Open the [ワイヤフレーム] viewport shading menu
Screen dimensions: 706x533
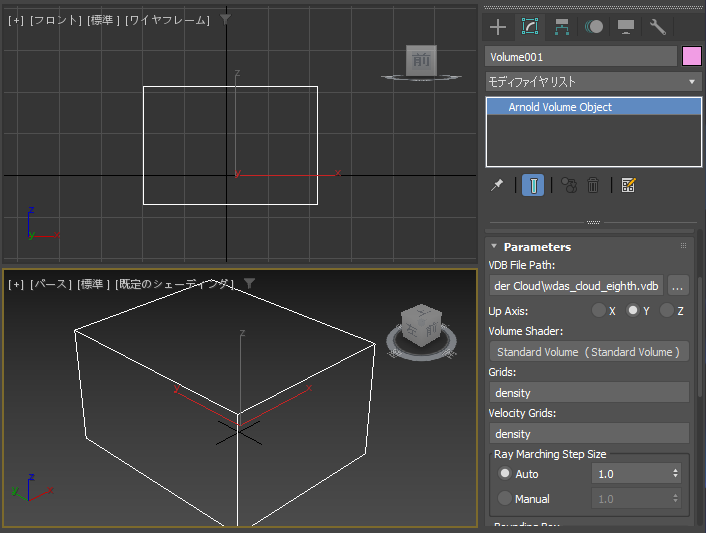point(167,20)
